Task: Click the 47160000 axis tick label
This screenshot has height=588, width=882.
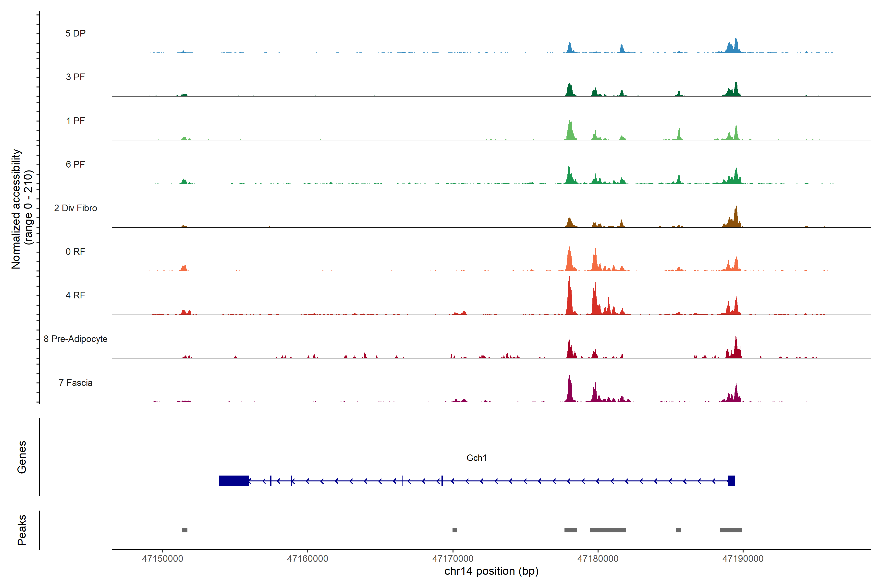Action: [307, 559]
